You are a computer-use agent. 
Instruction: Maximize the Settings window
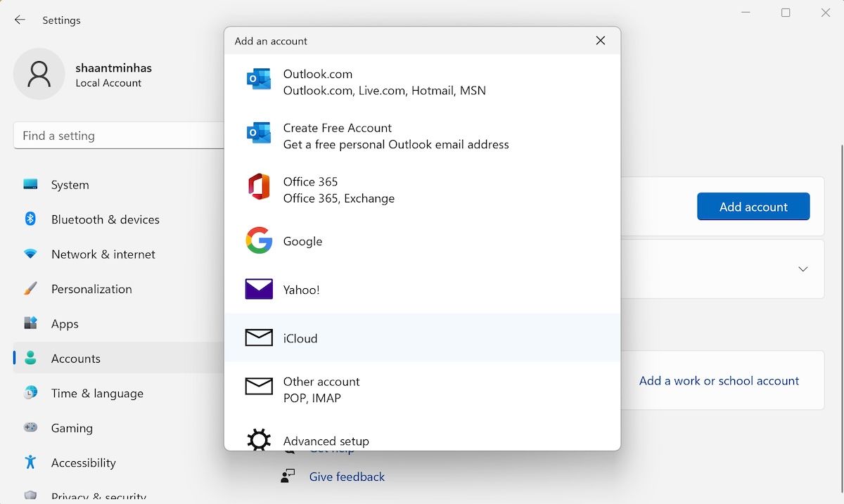click(786, 13)
